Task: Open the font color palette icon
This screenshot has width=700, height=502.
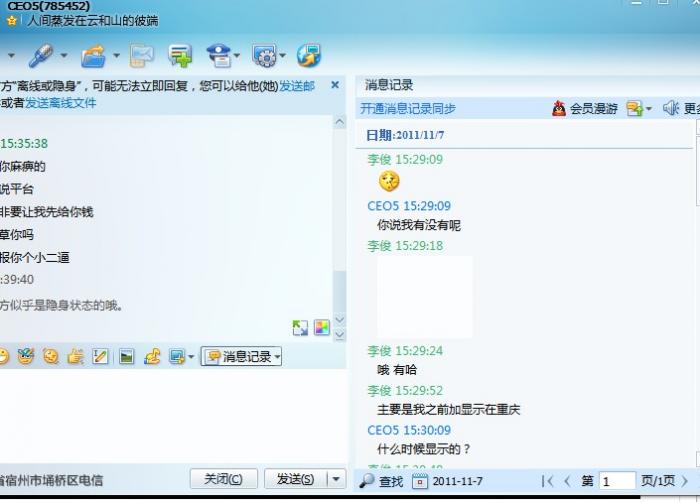Action: pos(322,327)
